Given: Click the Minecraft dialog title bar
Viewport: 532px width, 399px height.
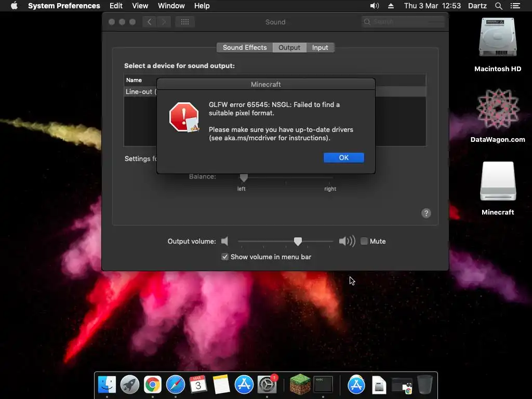Looking at the screenshot, I should coord(266,84).
